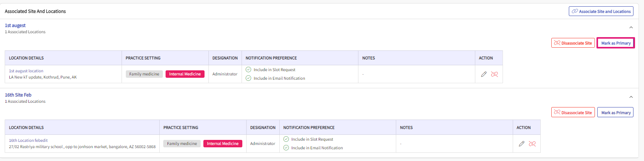The image size is (644, 161).
Task: Disassociate the 16th Site Feb site
Action: point(573,113)
